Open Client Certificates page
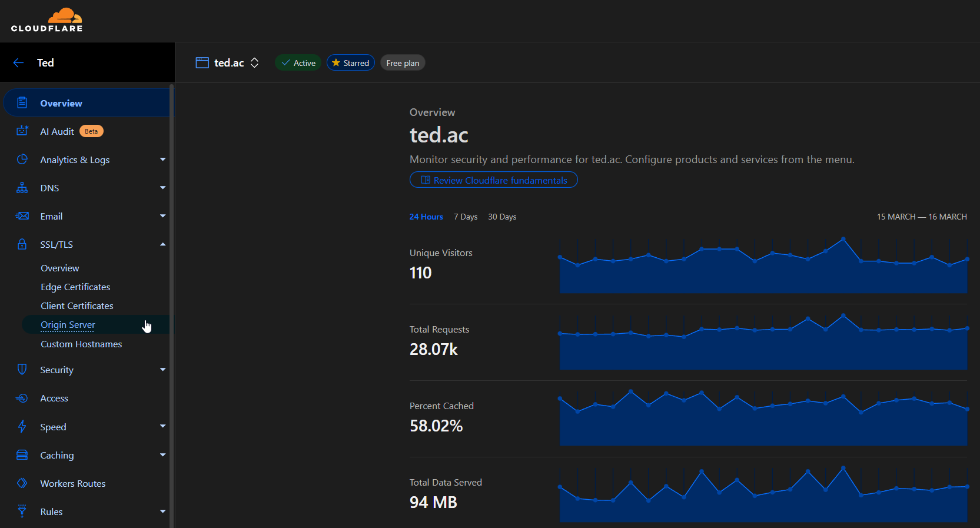Image resolution: width=980 pixels, height=528 pixels. 77,305
